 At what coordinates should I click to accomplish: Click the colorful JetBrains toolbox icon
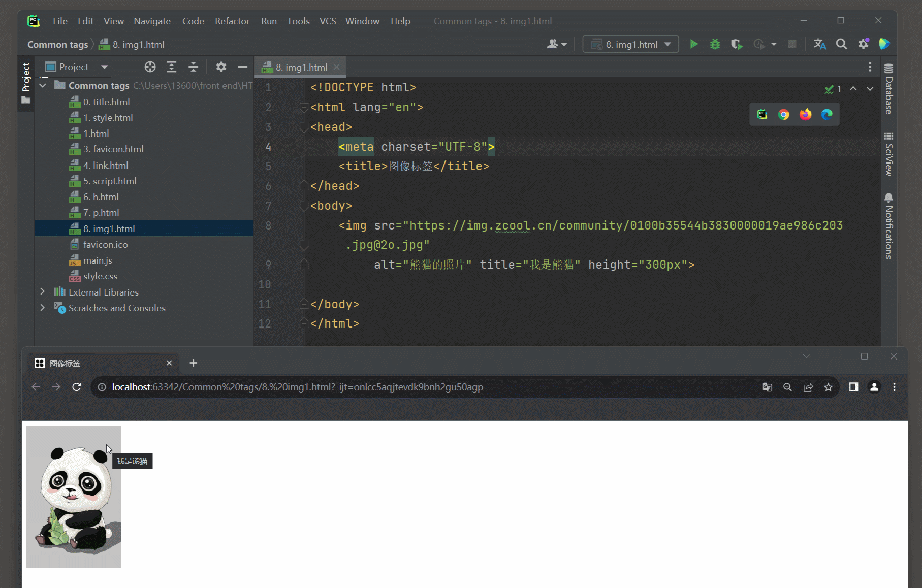884,44
